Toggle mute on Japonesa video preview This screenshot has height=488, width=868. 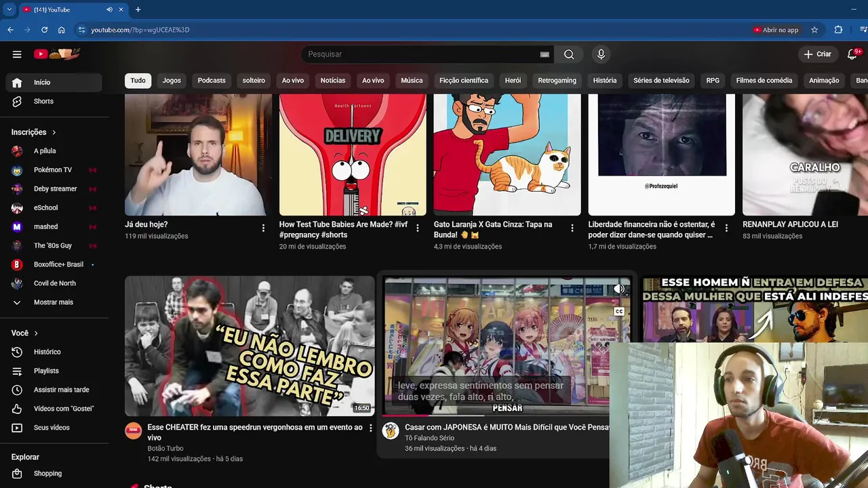(619, 289)
